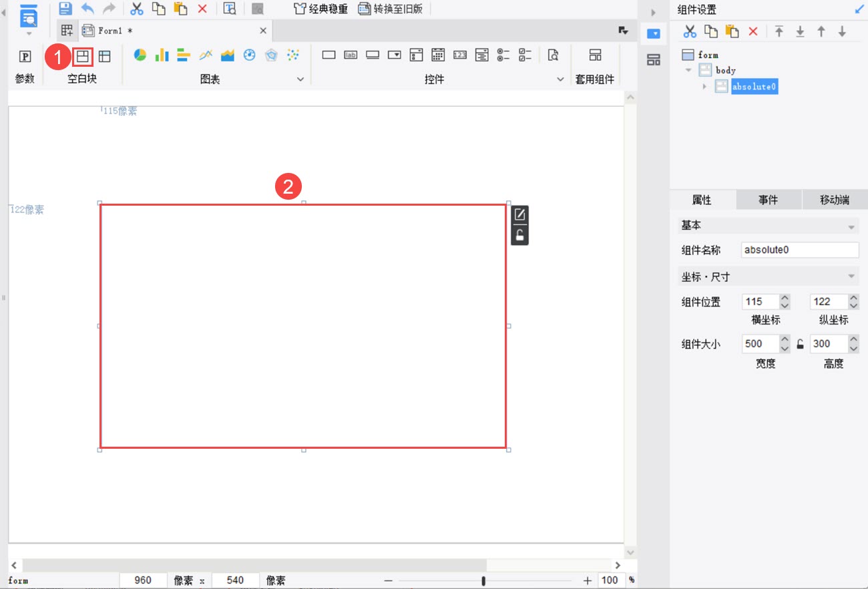868x589 pixels.
Task: Add a date calendar widget
Action: [x=438, y=55]
